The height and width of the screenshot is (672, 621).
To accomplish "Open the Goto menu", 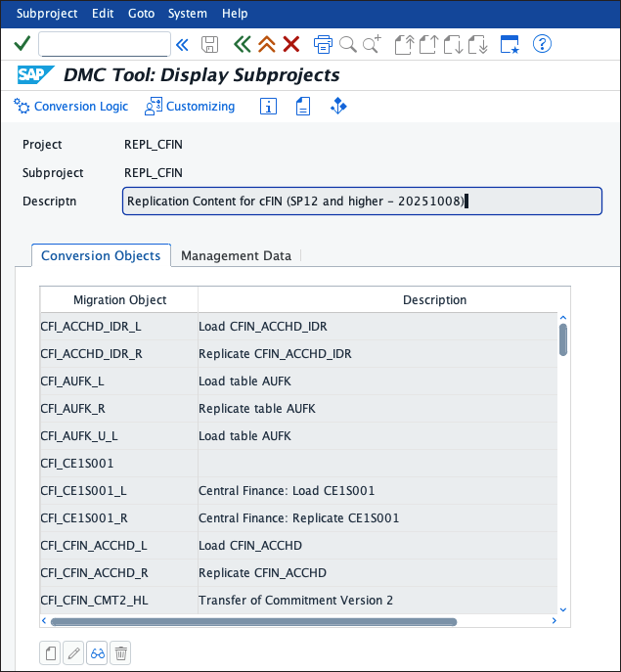I will (141, 14).
